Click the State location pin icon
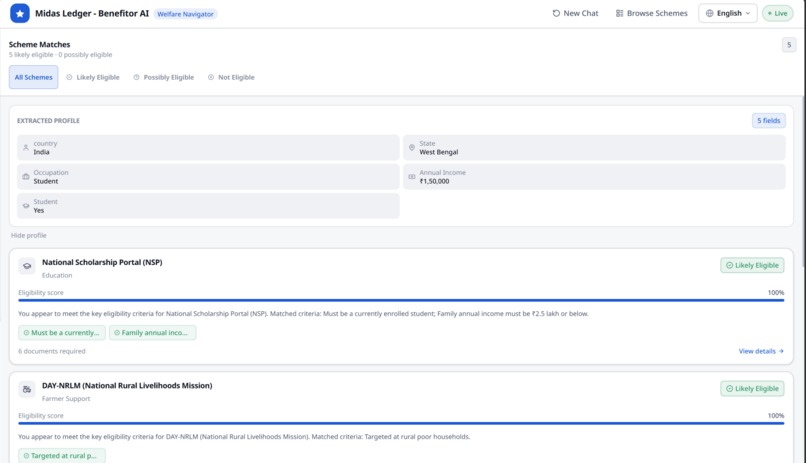The height and width of the screenshot is (463, 806). (412, 147)
